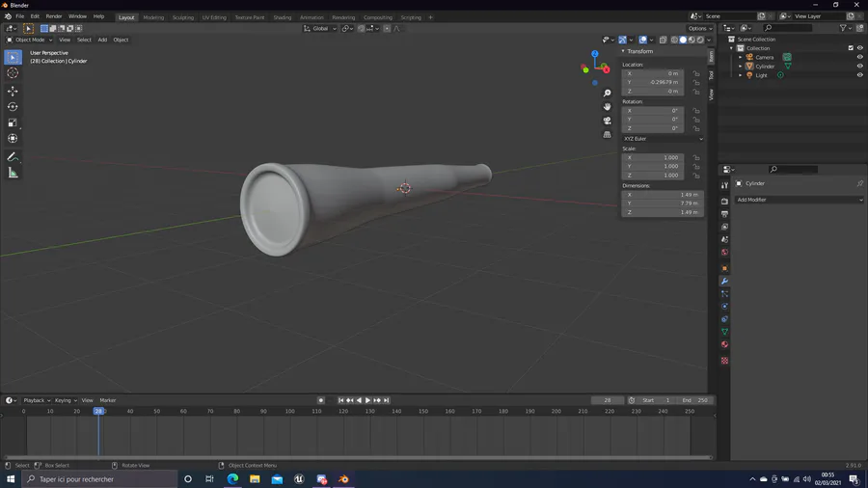Switch to Animation workspace tab
The image size is (868, 488).
click(x=312, y=17)
